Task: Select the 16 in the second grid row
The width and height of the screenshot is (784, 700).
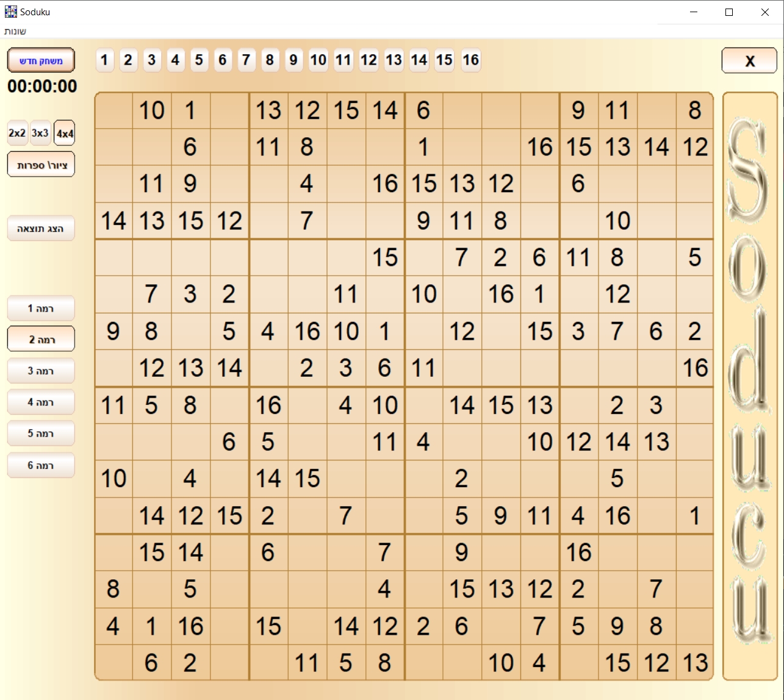Action: [540, 147]
